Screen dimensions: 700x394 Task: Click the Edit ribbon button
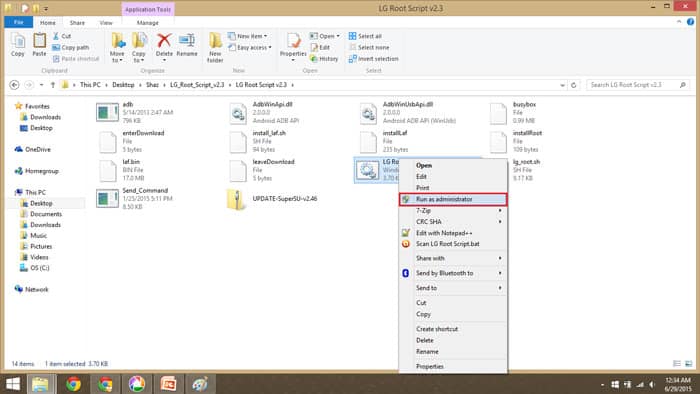320,47
